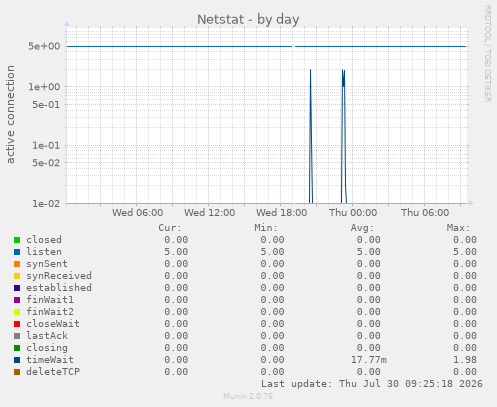Click the 'Wed 18:00' x-axis label
This screenshot has height=407, width=497.
[x=281, y=213]
